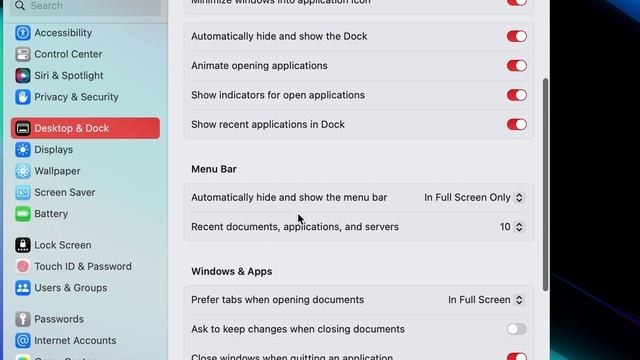Image resolution: width=640 pixels, height=360 pixels.
Task: Open Privacy & Security settings
Action: [x=85, y=97]
